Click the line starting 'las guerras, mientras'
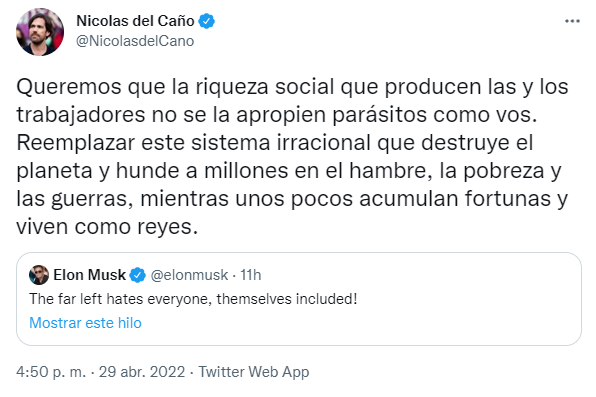596x397 pixels. coord(292,199)
